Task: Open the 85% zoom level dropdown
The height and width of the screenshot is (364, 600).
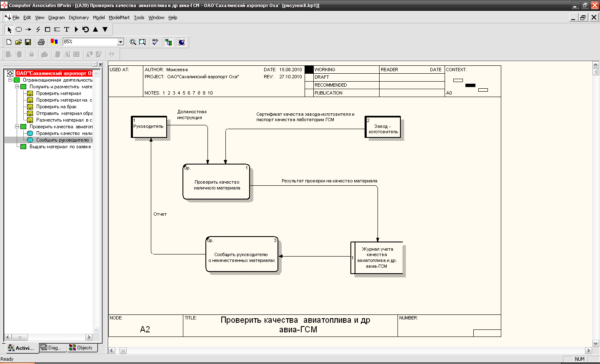Action: (x=120, y=42)
